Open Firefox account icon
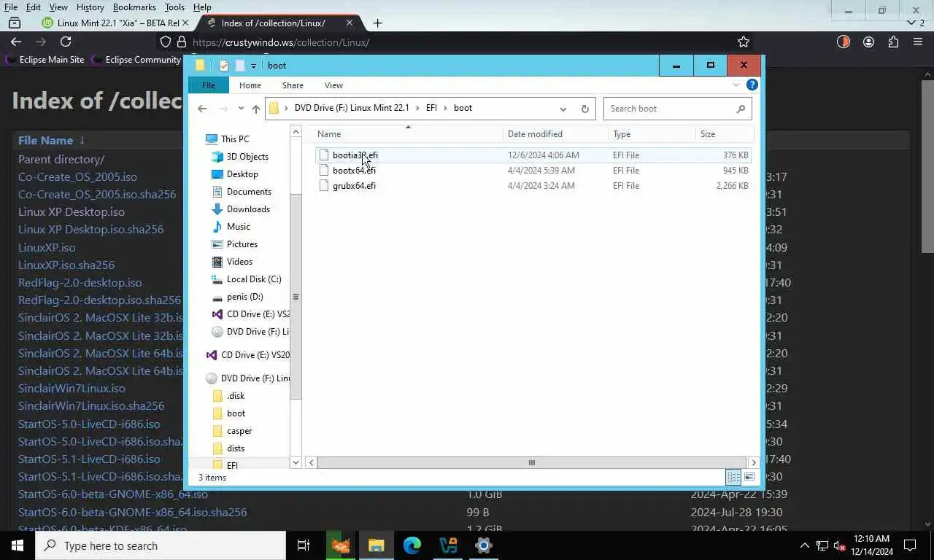Image resolution: width=934 pixels, height=560 pixels. [868, 42]
